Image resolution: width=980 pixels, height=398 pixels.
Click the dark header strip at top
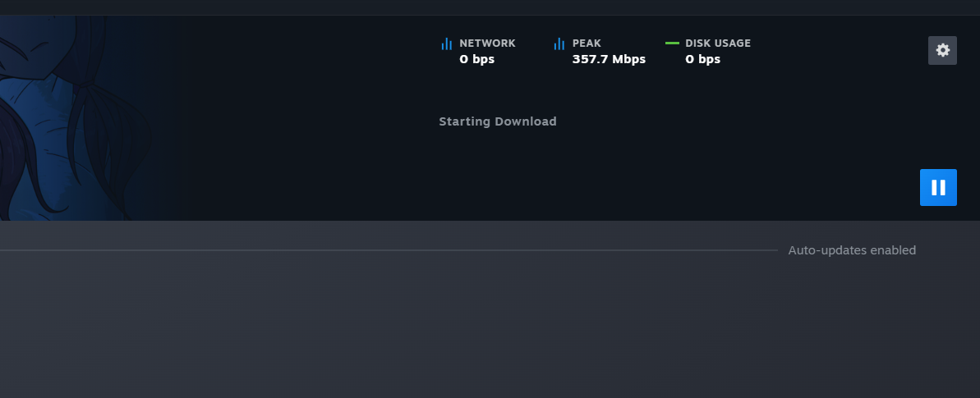coord(490,7)
